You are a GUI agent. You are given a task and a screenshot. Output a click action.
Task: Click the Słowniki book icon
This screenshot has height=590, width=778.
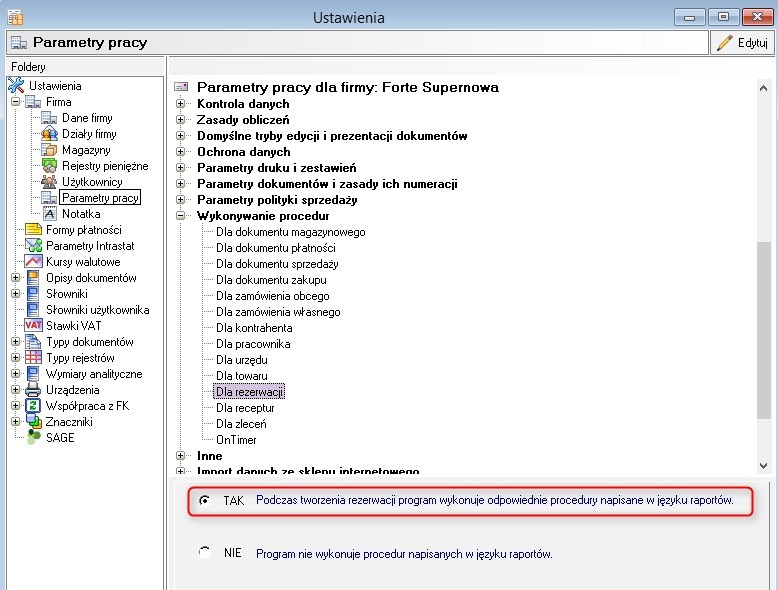click(33, 294)
